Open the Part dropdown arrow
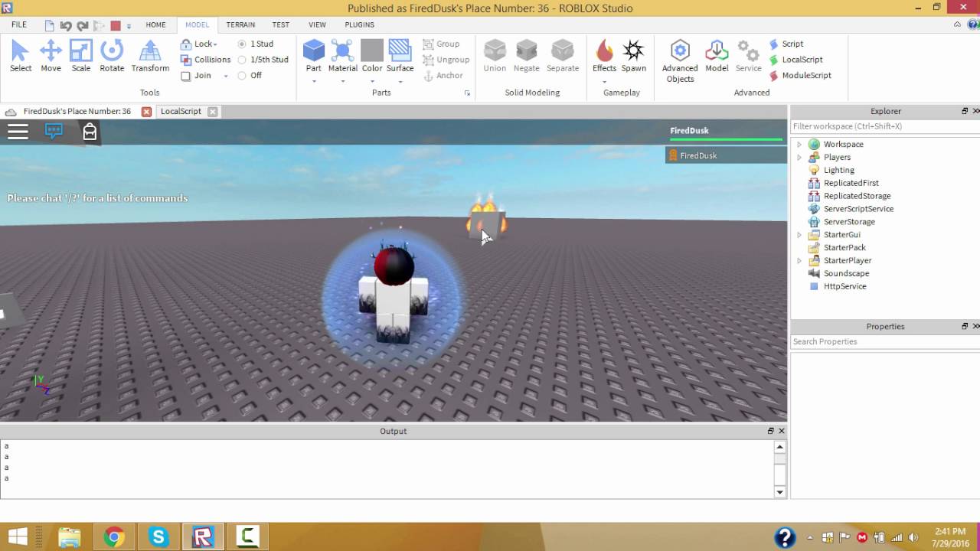 [314, 81]
